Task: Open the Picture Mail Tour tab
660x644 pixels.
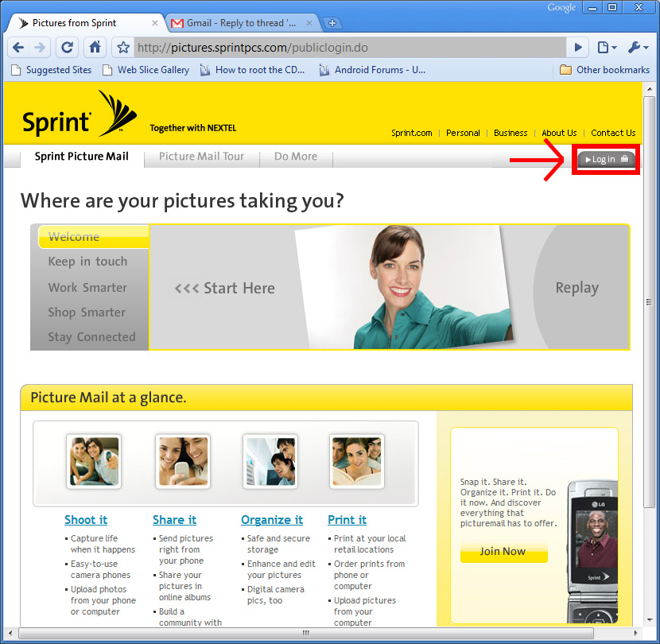Action: 201,157
